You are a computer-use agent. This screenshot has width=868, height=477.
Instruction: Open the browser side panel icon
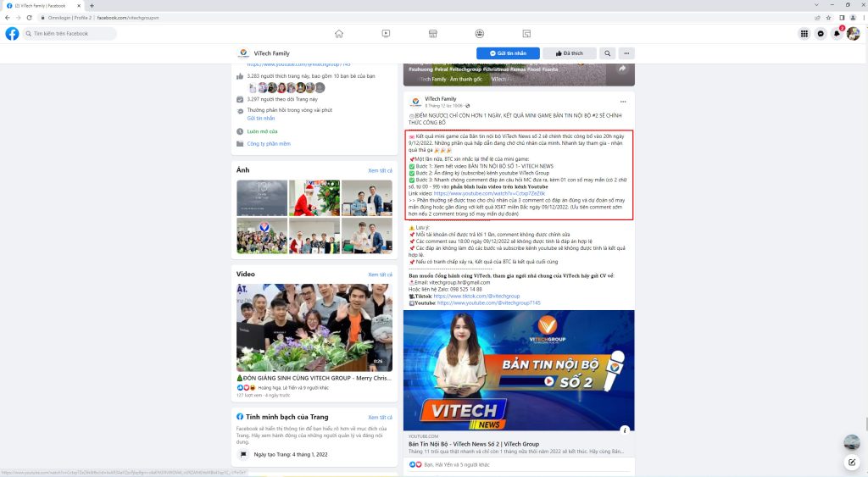click(x=842, y=18)
